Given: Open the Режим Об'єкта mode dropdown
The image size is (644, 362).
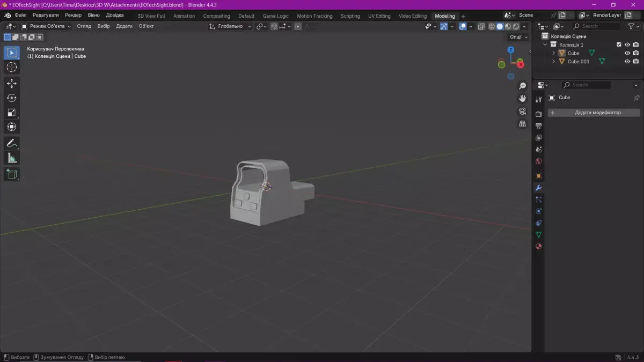Looking at the screenshot, I should click(x=46, y=26).
